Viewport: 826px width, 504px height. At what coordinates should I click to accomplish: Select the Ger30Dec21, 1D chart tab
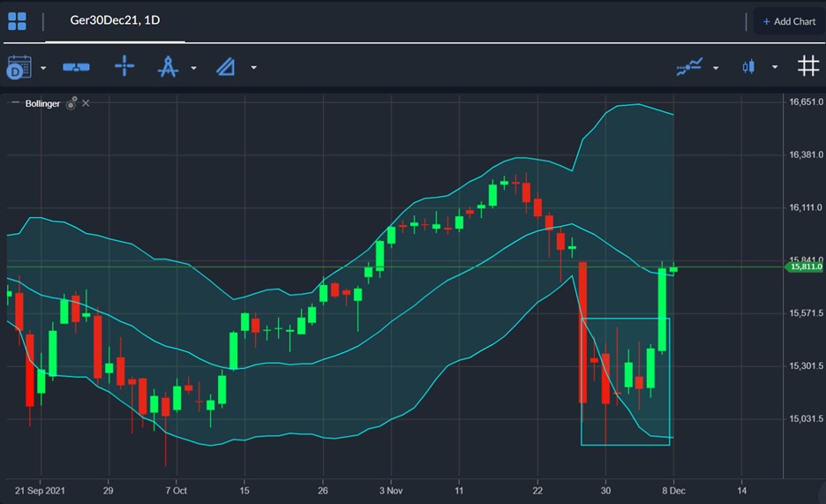coord(115,20)
